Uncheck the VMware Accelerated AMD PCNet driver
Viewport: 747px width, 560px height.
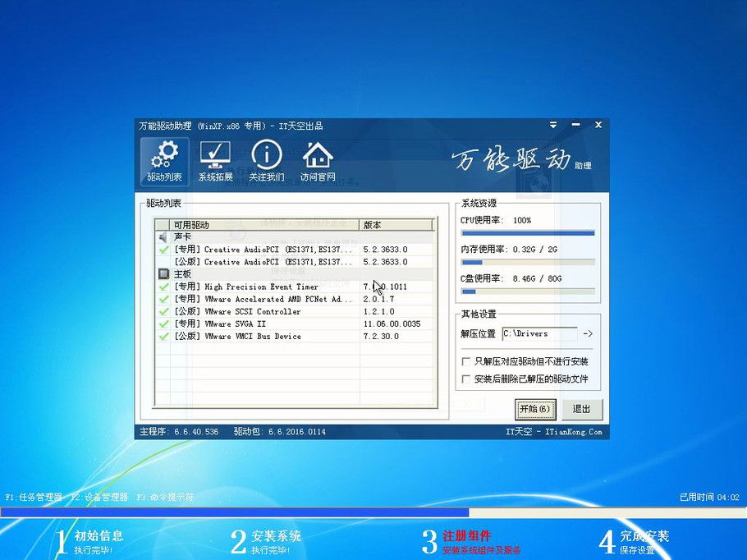click(x=163, y=299)
